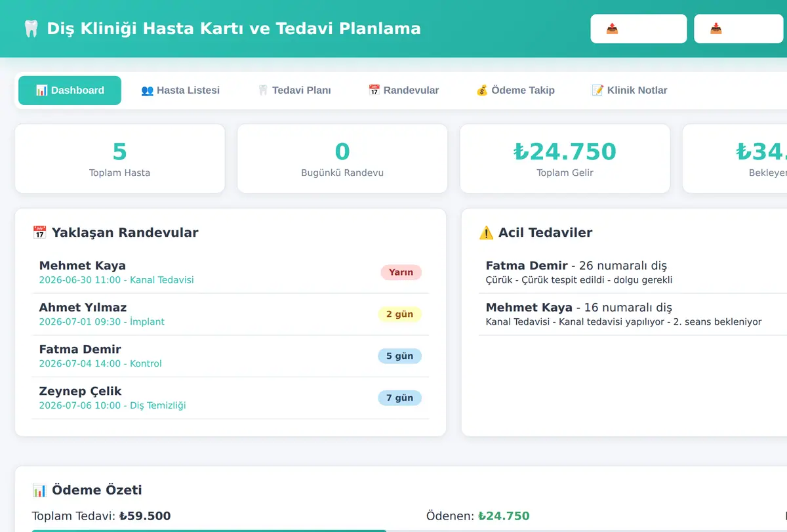Click the Çürük tespit edildi description
Viewport: 787px width, 532px height.
point(579,280)
